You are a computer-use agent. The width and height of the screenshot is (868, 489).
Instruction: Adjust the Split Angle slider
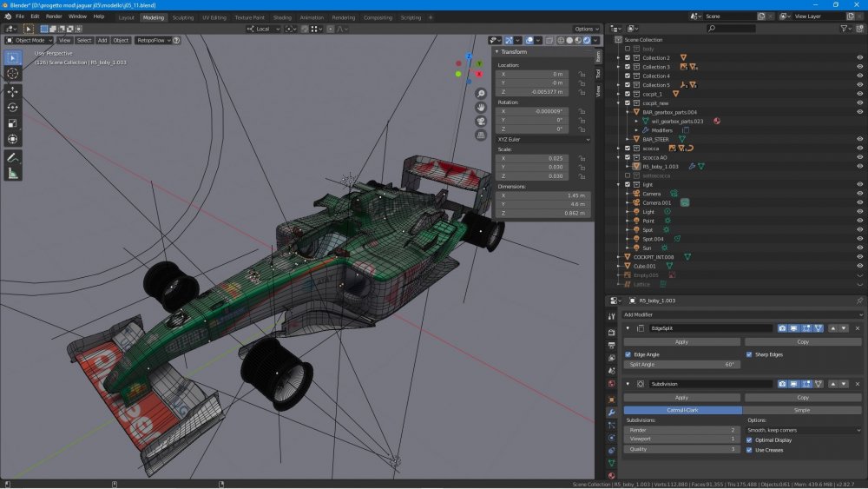(x=681, y=365)
